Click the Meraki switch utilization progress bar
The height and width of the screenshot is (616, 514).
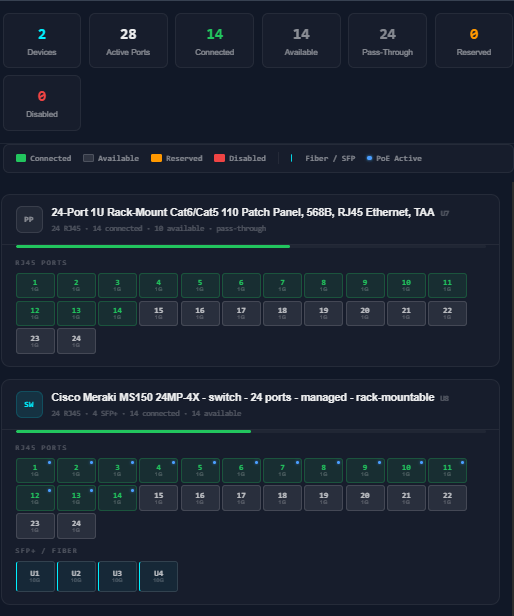pos(251,431)
